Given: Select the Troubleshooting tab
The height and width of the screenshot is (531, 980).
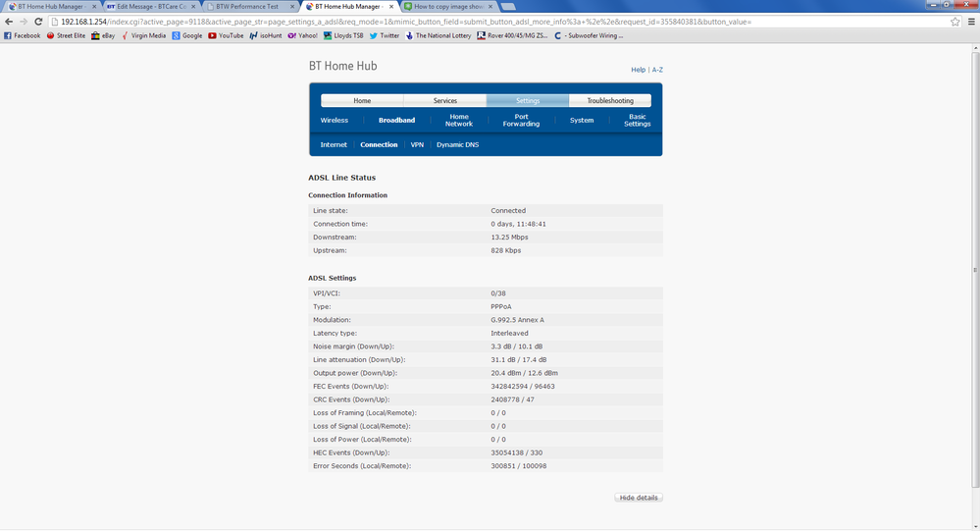Looking at the screenshot, I should 610,101.
